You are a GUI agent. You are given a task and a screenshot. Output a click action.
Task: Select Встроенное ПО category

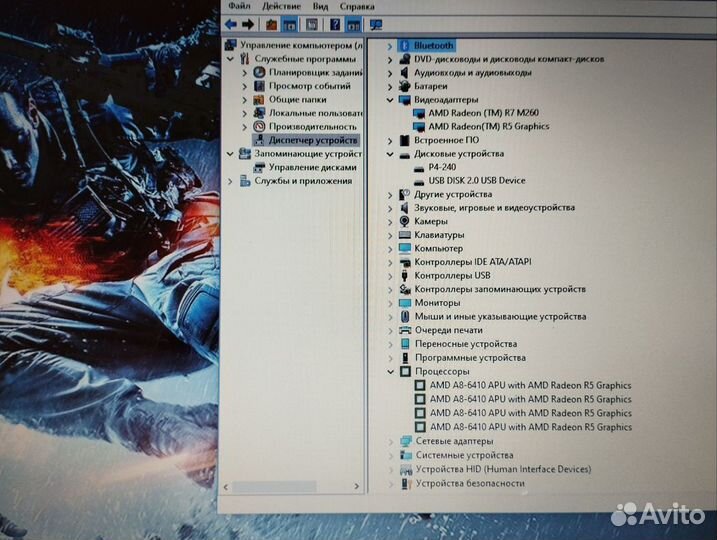click(x=446, y=140)
